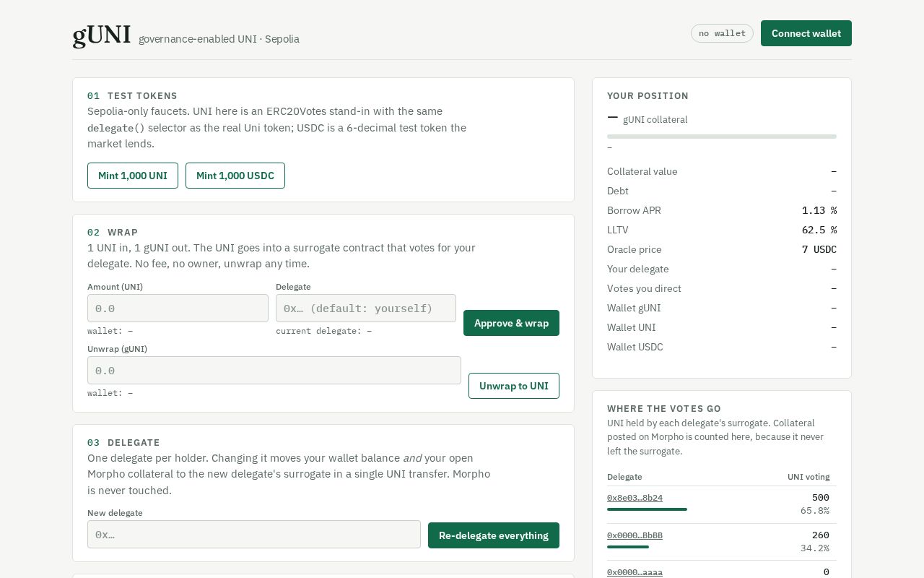Viewport: 924px width, 578px height.
Task: Click the gUNI logo title
Action: (x=102, y=35)
